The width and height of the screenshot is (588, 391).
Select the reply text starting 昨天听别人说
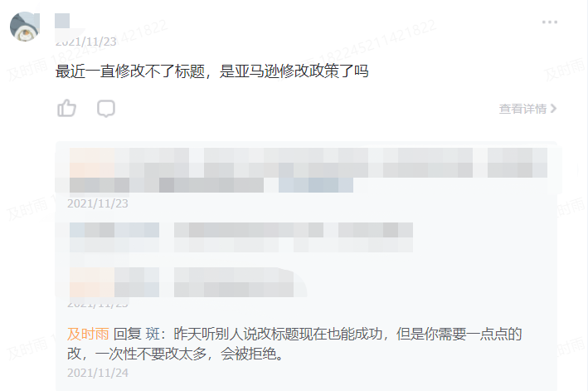(x=294, y=344)
